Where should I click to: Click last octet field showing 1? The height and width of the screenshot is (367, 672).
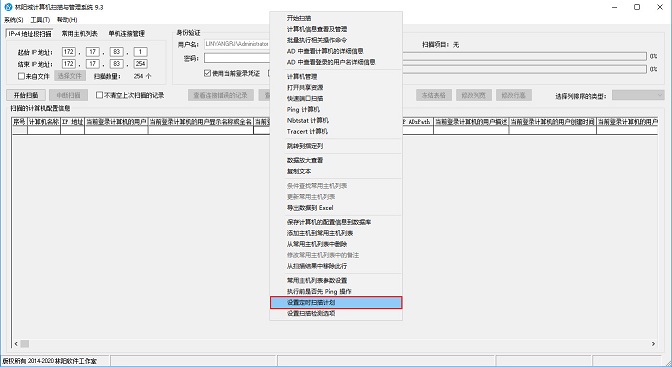pos(141,52)
